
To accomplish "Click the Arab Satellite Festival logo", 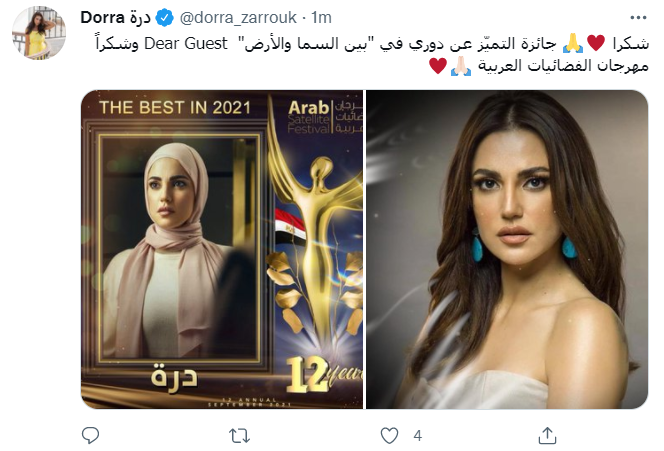I will tap(325, 117).
